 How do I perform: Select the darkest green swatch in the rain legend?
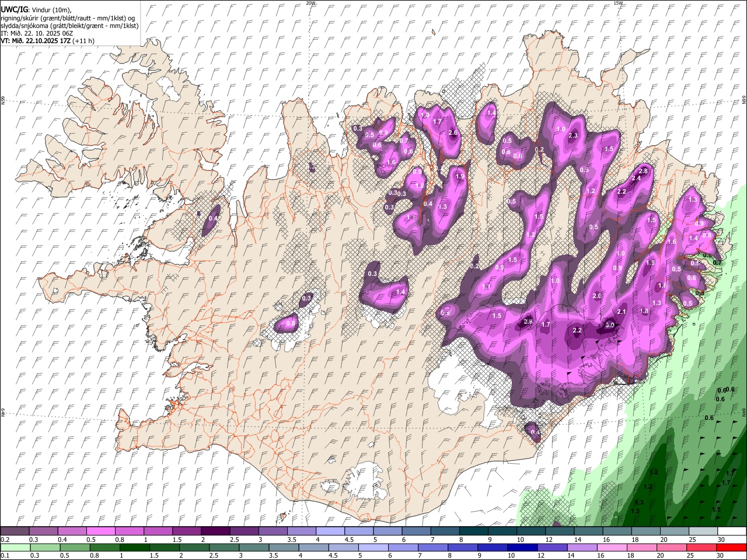pyautogui.click(x=135, y=548)
